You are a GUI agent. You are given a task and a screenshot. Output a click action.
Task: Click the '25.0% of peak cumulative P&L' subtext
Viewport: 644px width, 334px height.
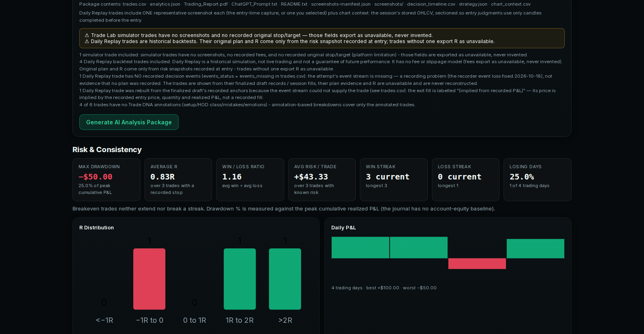click(95, 189)
